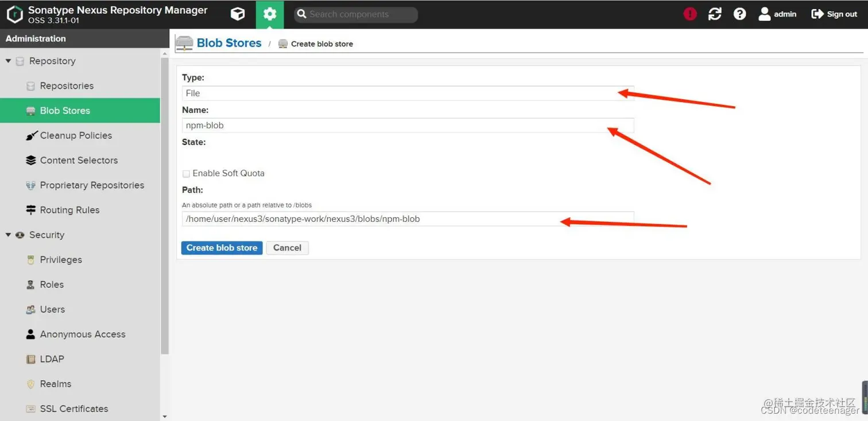Open Repositories in the sidebar
This screenshot has height=421, width=868.
pyautogui.click(x=80, y=86)
